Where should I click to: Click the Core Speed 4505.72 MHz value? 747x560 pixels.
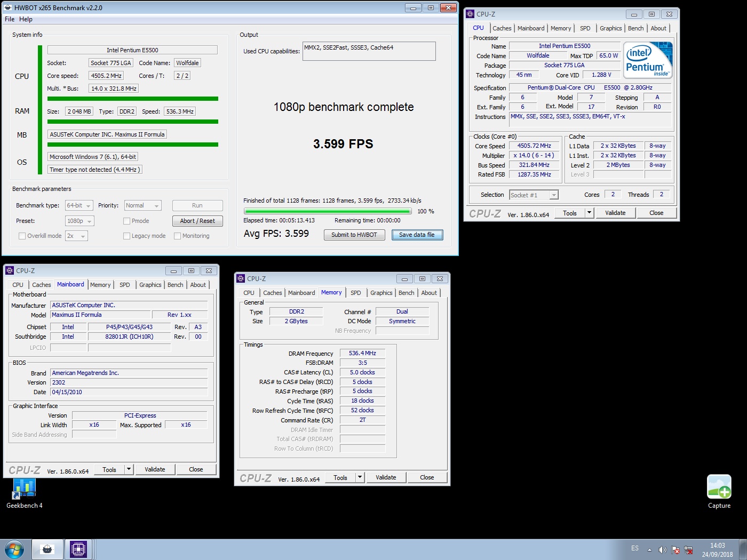pyautogui.click(x=534, y=146)
